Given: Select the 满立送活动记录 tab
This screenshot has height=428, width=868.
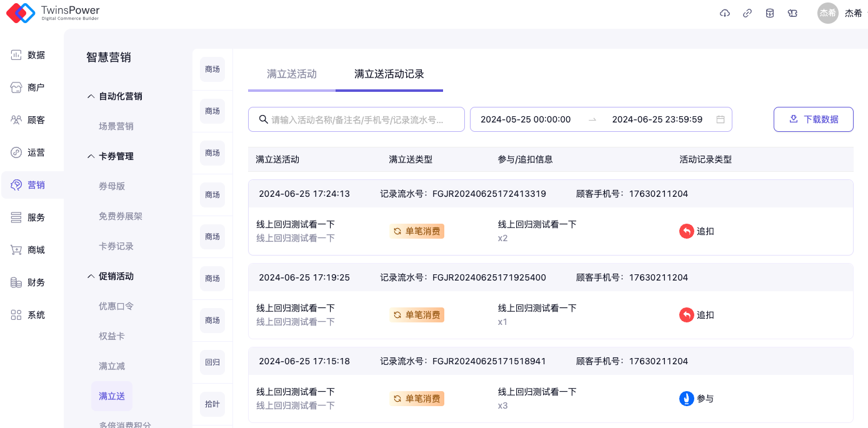Looking at the screenshot, I should [389, 74].
